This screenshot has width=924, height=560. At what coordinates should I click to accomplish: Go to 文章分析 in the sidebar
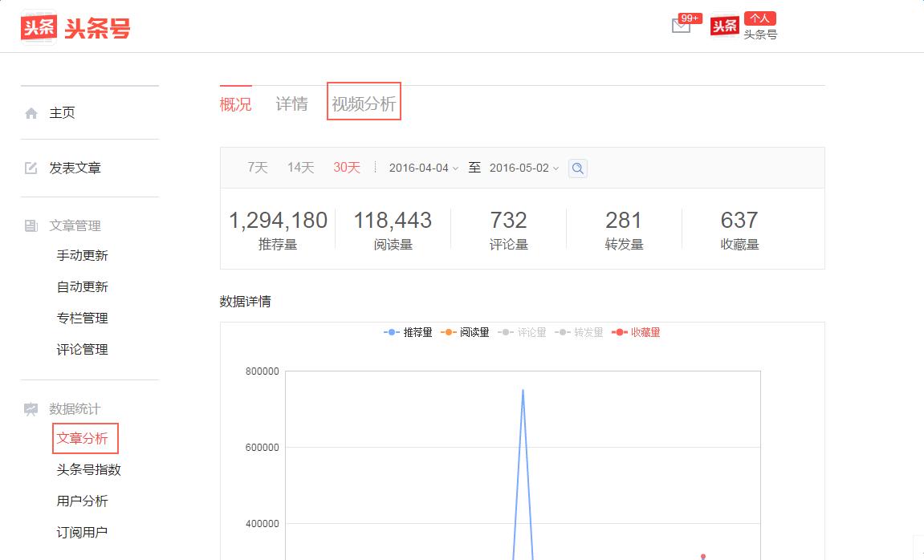coord(83,438)
